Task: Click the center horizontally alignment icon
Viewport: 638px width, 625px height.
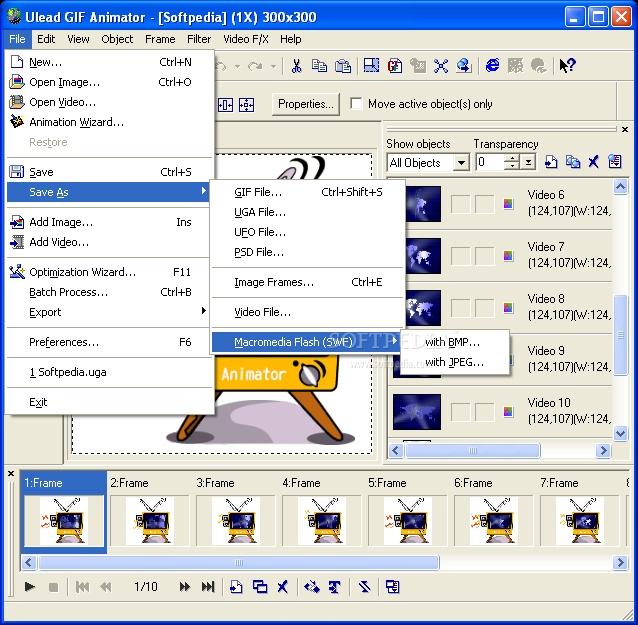Action: pos(225,105)
